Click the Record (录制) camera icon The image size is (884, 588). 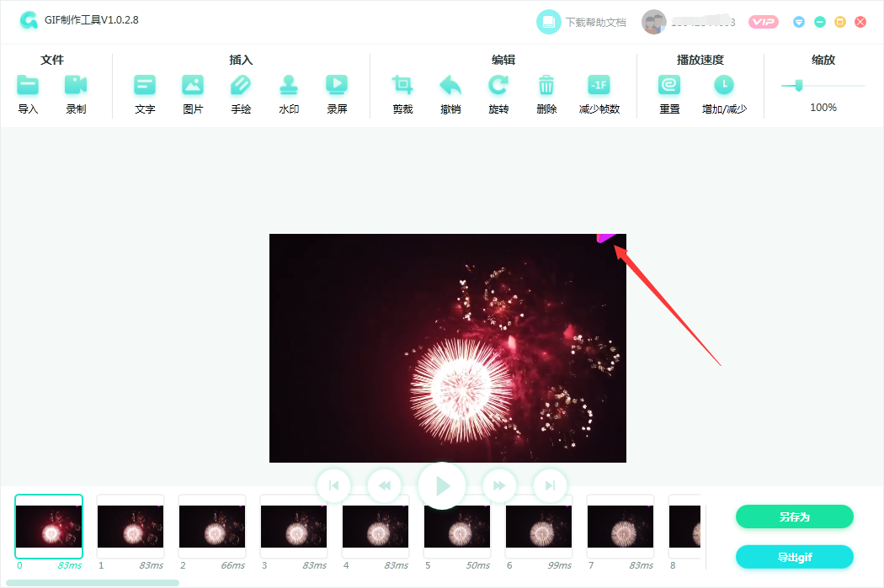coord(76,86)
